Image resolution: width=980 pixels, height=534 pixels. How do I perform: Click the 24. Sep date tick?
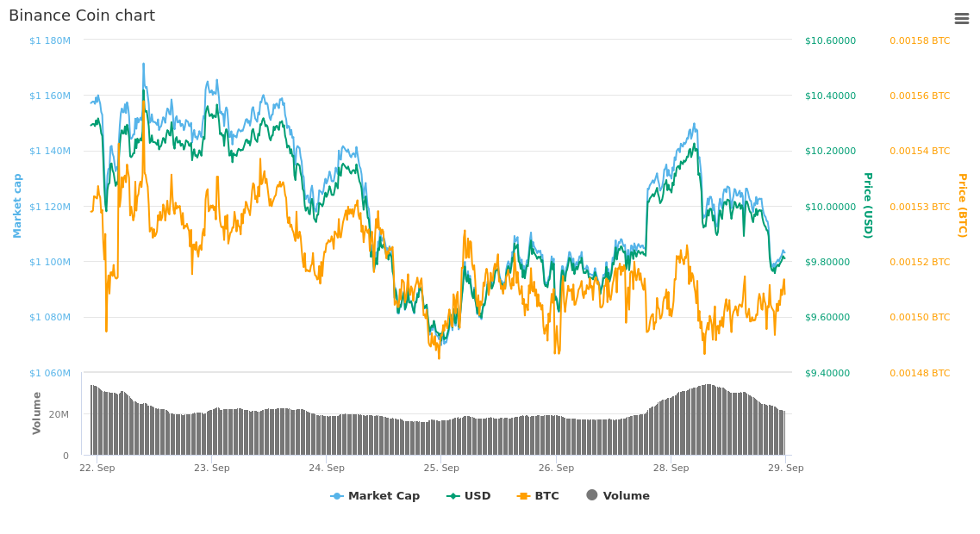[327, 468]
